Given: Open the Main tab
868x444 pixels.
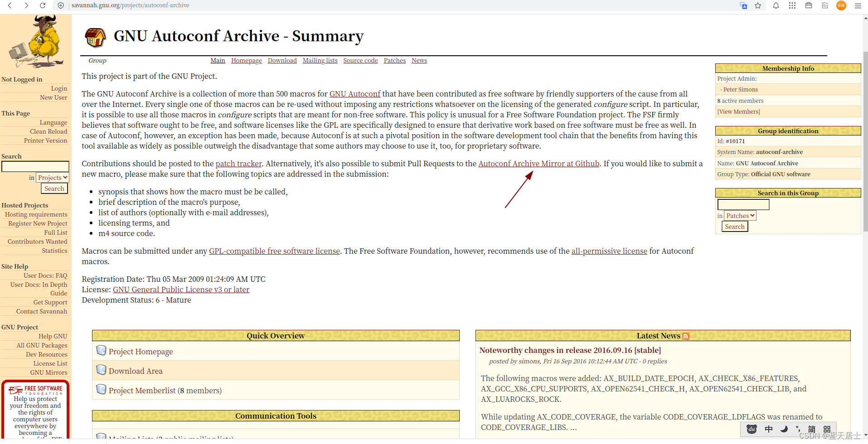Looking at the screenshot, I should tap(218, 60).
